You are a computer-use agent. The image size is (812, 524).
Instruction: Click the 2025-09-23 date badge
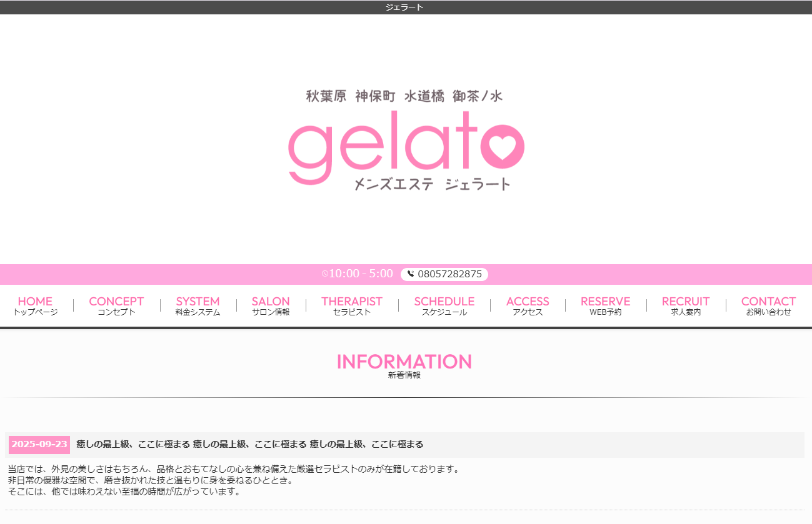pyautogui.click(x=39, y=445)
